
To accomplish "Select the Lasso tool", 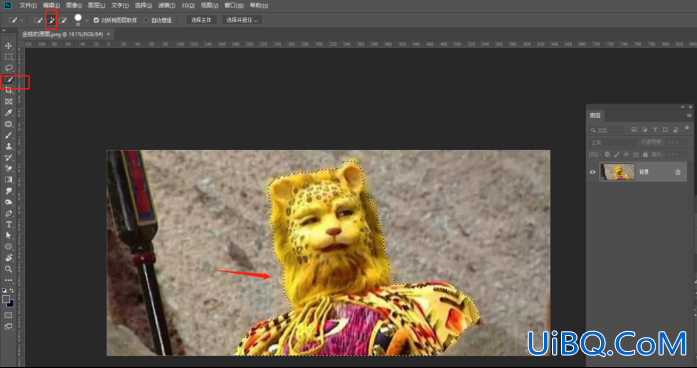I will pyautogui.click(x=8, y=68).
